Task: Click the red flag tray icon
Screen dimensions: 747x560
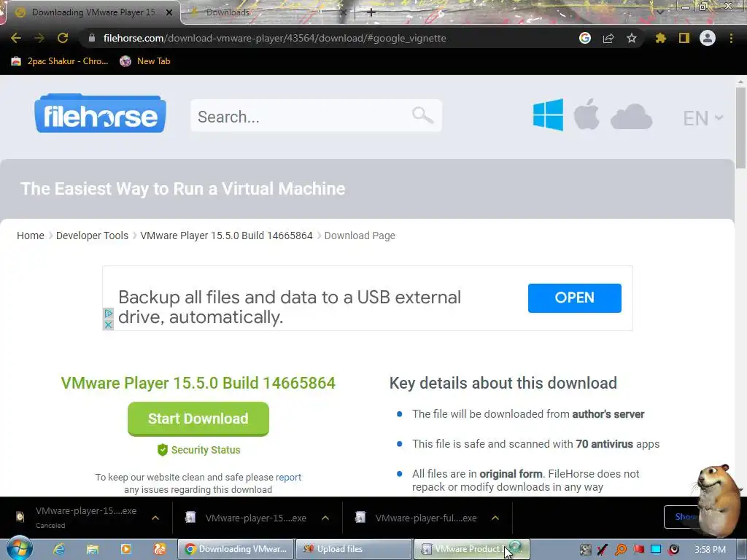Action: 638,550
